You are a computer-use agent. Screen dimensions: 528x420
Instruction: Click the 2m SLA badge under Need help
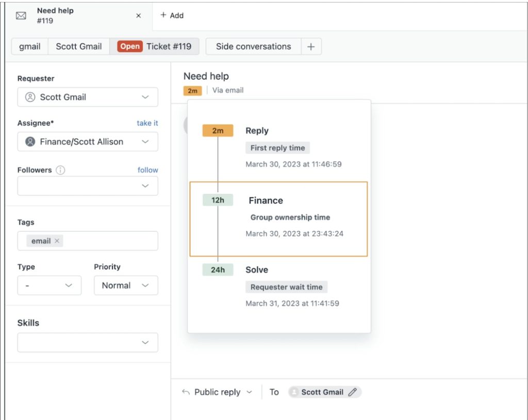coord(193,91)
